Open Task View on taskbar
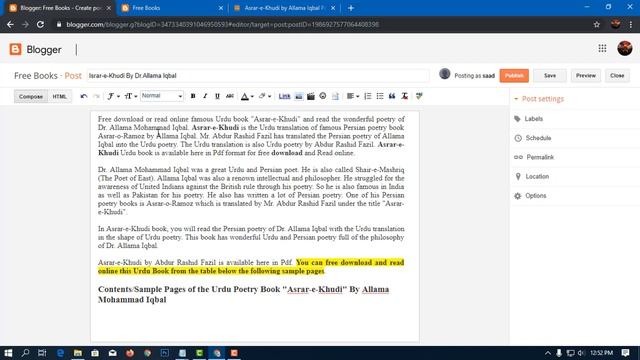 click(42, 353)
